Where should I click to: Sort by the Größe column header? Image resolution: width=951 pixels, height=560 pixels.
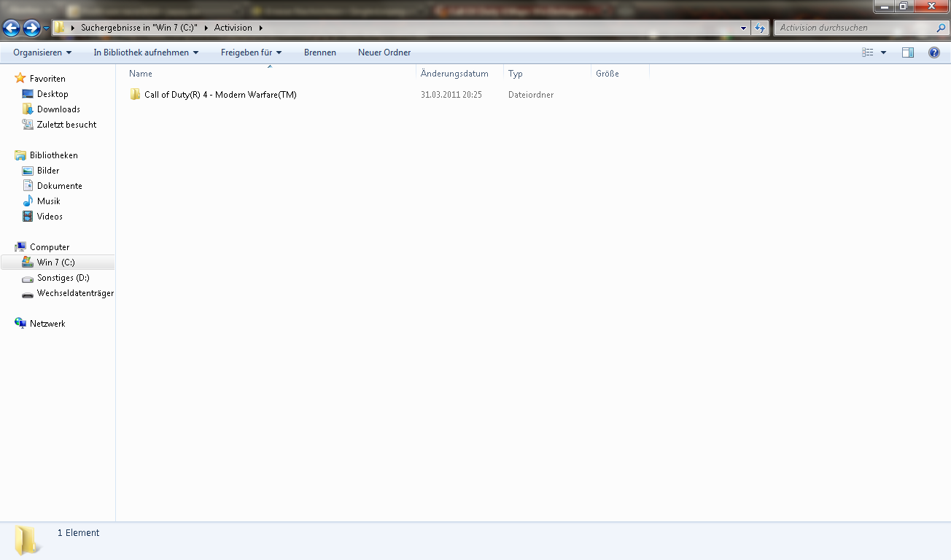[x=620, y=74]
